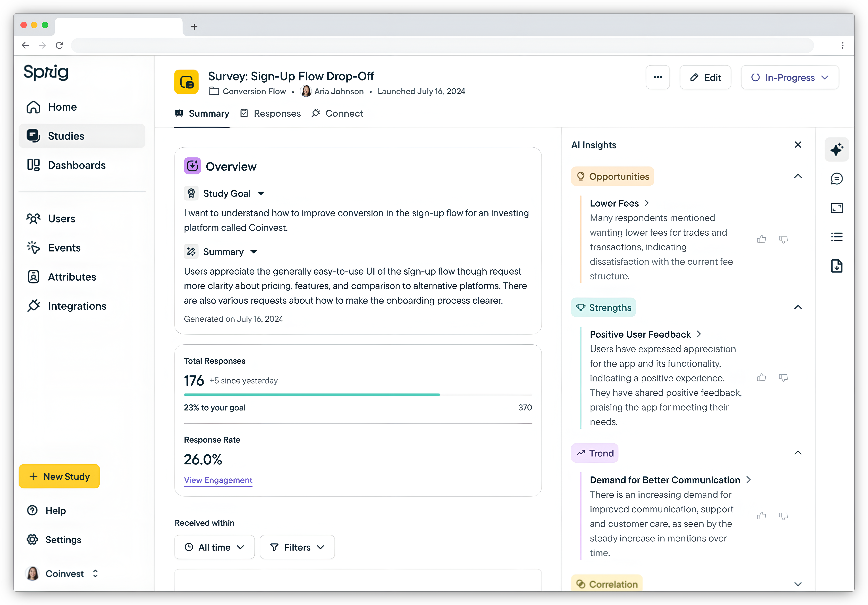Open the Integrations section in the sidebar

pyautogui.click(x=77, y=306)
